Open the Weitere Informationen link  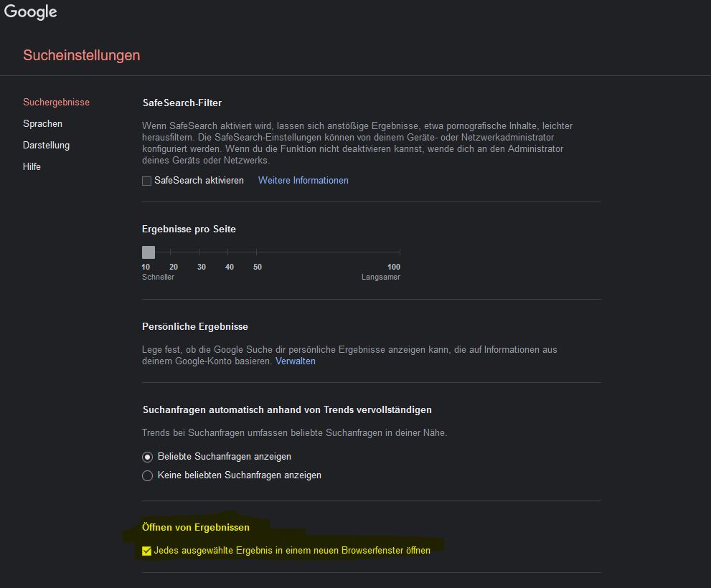303,180
